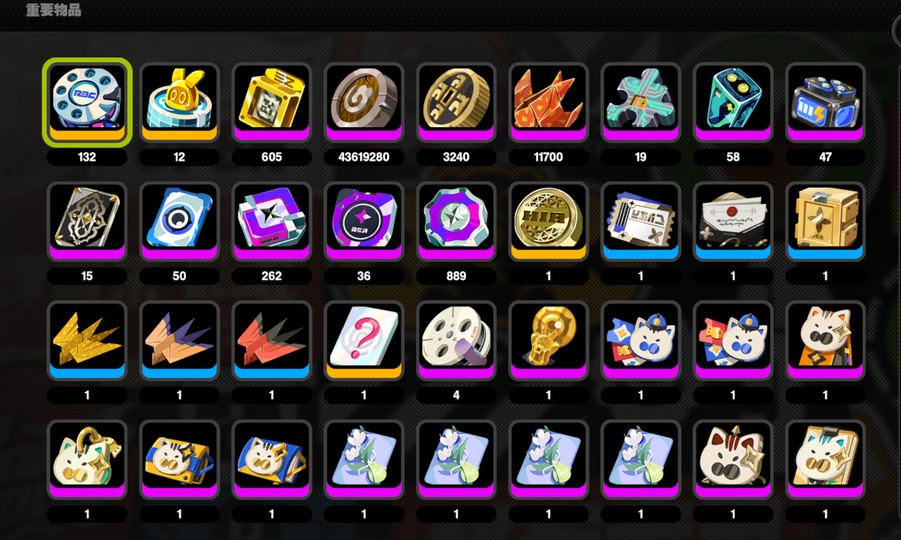Click the teal puzzle piece item with 19

coord(641,102)
